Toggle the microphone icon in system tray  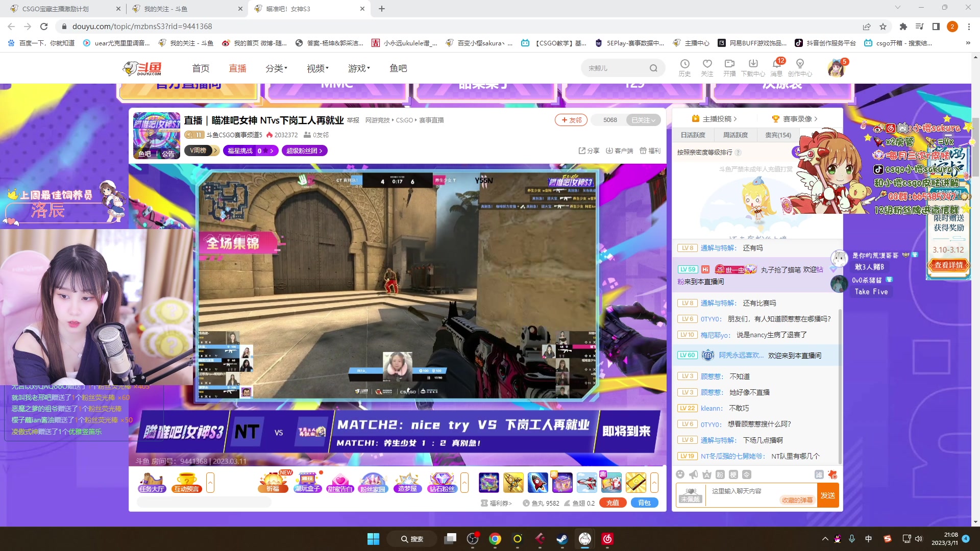(x=852, y=539)
